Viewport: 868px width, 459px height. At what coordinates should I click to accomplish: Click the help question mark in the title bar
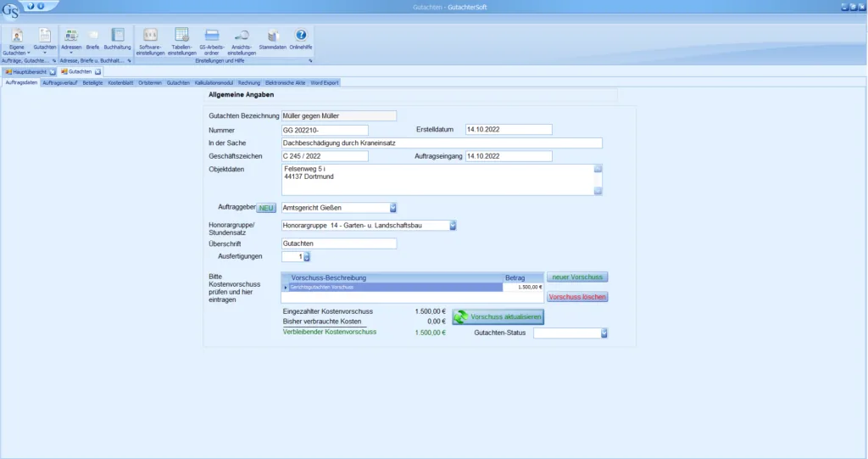(x=31, y=6)
